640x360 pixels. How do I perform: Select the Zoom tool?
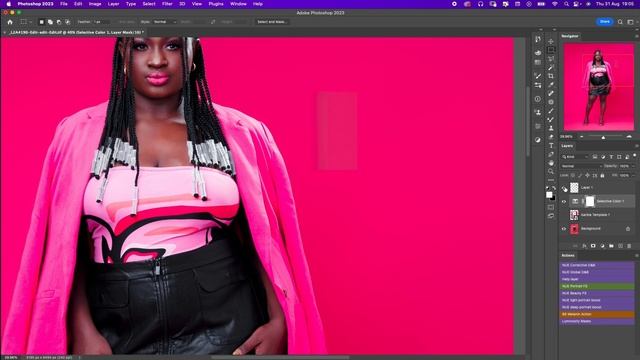point(551,171)
